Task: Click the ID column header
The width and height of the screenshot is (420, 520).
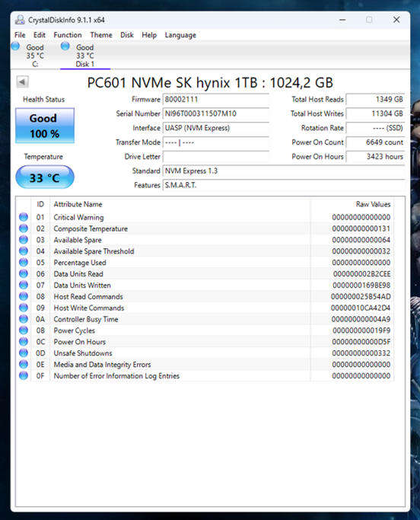Action: [x=40, y=204]
